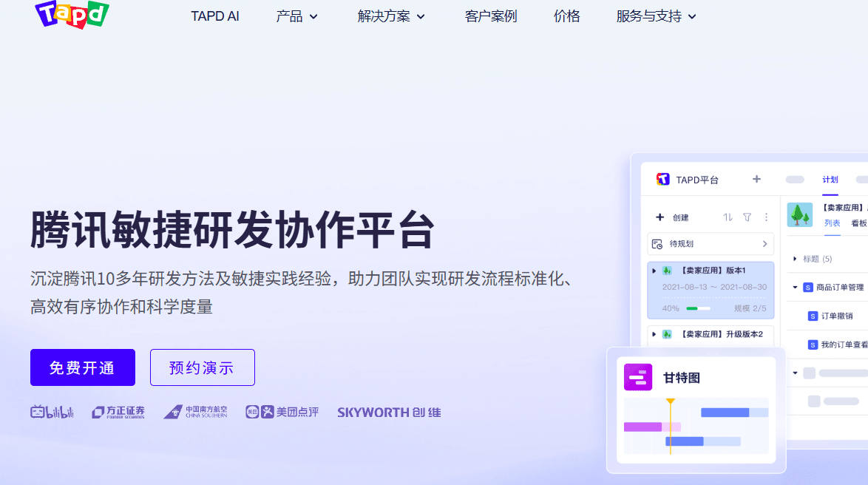Collapse the placeholder row below 我的订单查看

pos(795,373)
